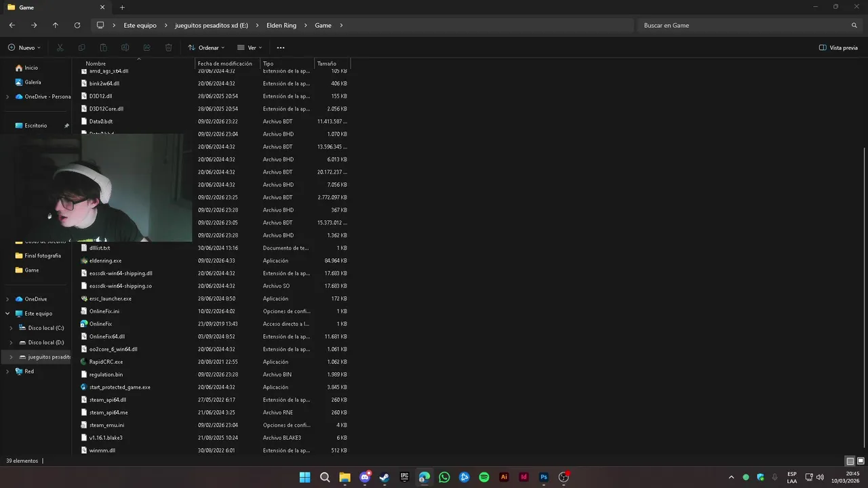
Task: Expand Disco local (C:) tree node
Action: coord(11,328)
